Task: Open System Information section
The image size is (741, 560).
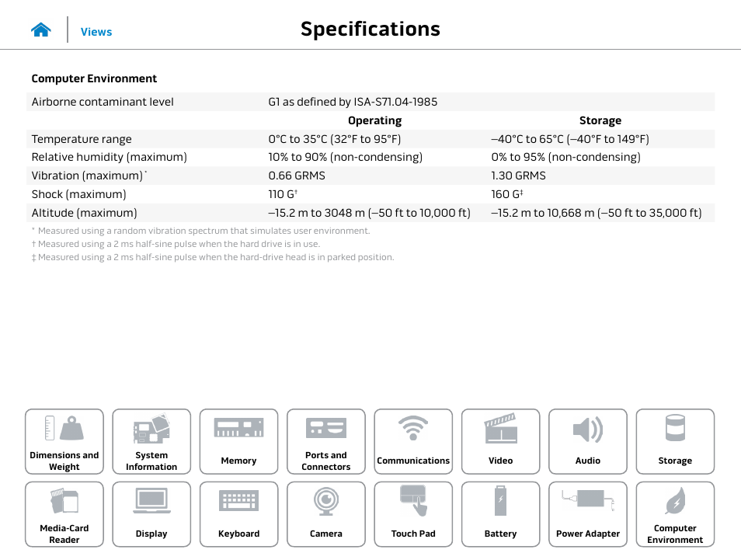Action: point(151,441)
